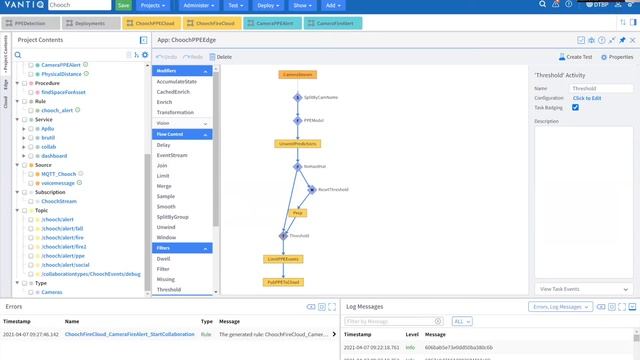640x360 pixels.
Task: Expand the Apllo service node
Action: coord(24,129)
